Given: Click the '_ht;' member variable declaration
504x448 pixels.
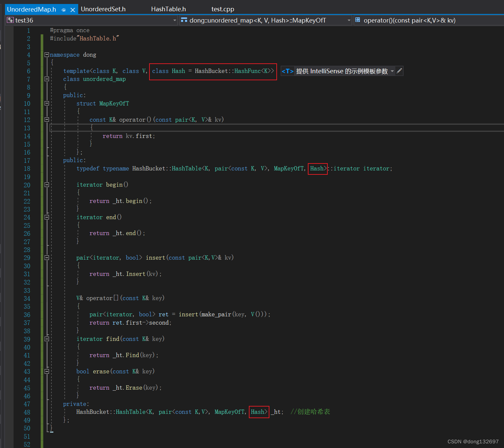Looking at the screenshot, I should coord(277,412).
